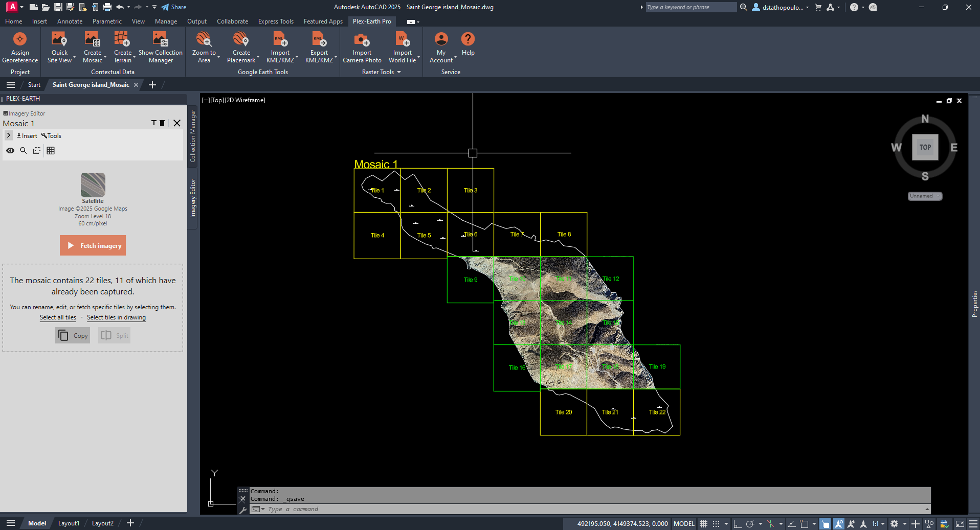Screen dimensions: 980x530
Task: Toggle 2D object snap in status bar
Action: tap(804, 523)
